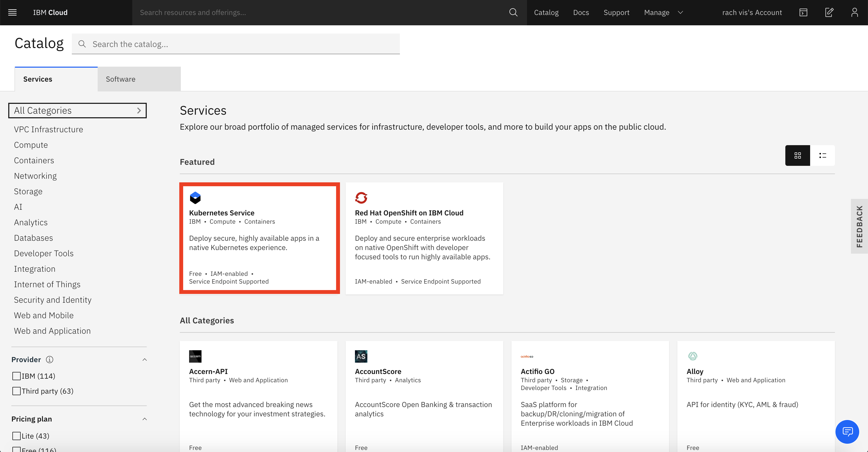Open the IBM Cloud Shell icon

point(803,12)
